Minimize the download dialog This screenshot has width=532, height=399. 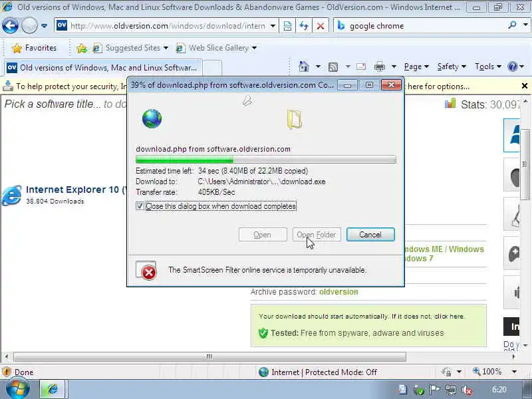[347, 85]
